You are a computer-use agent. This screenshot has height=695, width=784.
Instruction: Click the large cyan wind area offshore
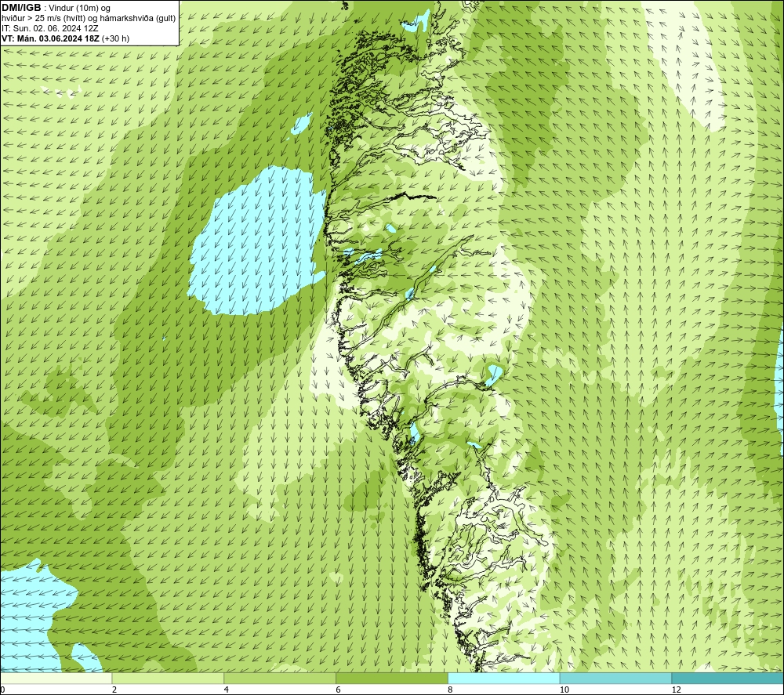coord(257,242)
